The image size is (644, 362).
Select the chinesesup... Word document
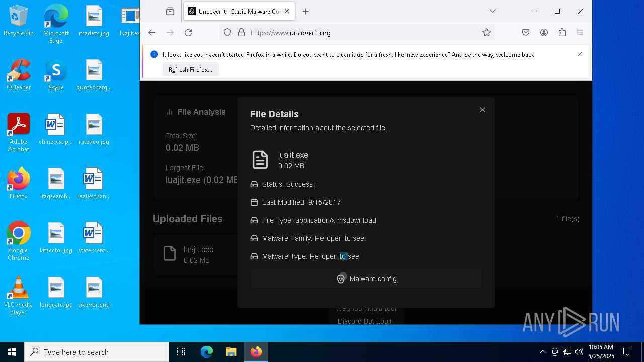pyautogui.click(x=56, y=129)
